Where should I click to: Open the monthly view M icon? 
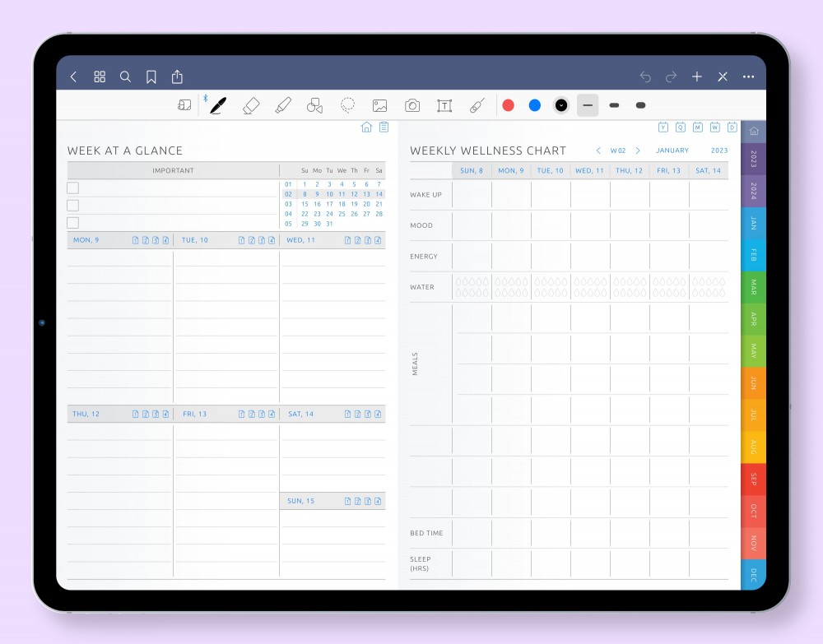click(698, 127)
